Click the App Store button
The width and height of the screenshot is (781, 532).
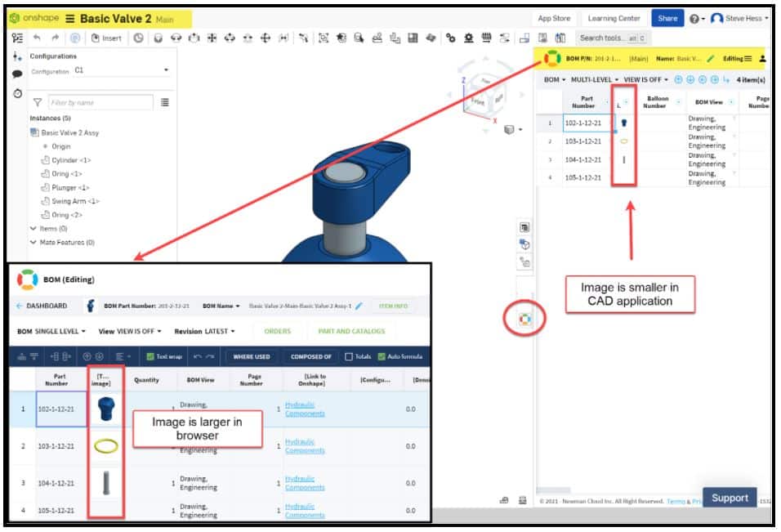[554, 19]
